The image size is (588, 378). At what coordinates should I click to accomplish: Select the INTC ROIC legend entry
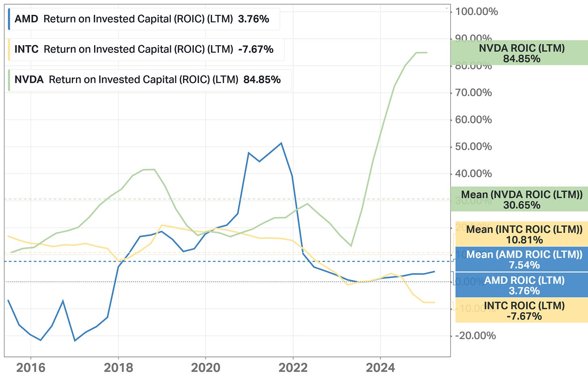(x=146, y=49)
